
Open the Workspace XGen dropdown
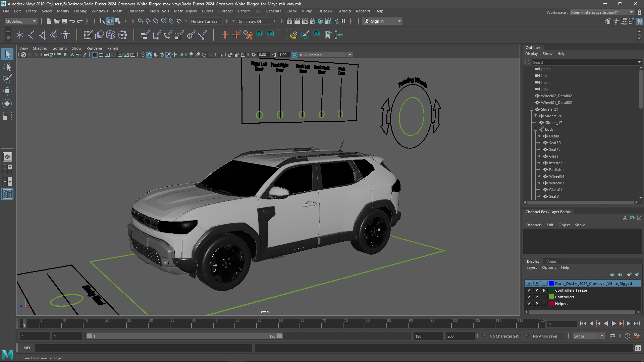click(x=602, y=12)
